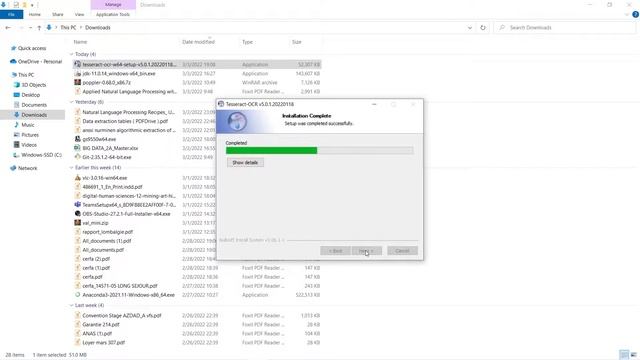Open address bar history dropdown arrow
The width and height of the screenshot is (640, 360).
(x=470, y=27)
